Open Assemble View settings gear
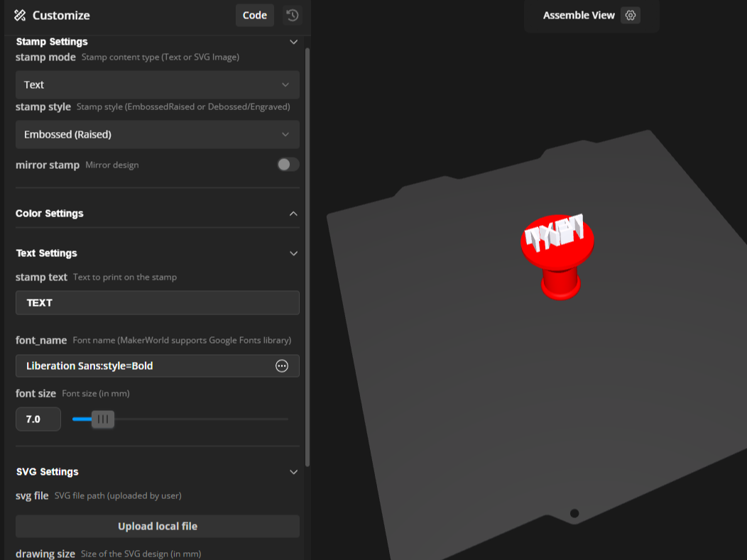Screen dimensions: 747x560 [631, 15]
